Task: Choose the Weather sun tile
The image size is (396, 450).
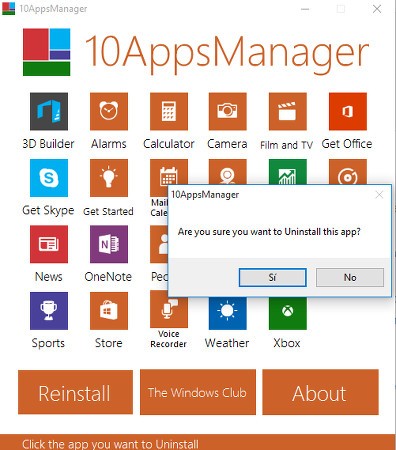Action: 228,313
